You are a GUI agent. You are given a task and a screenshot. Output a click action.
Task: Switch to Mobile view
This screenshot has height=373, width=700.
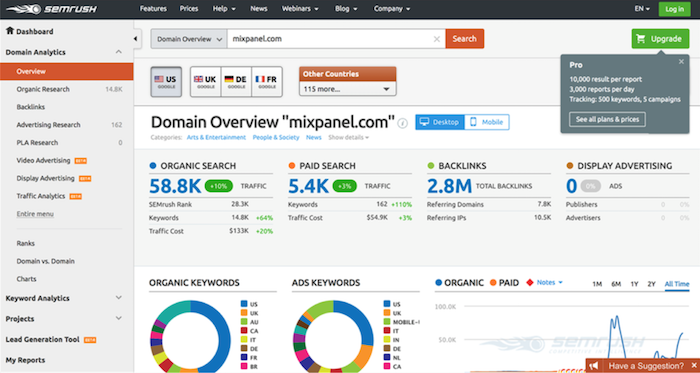point(487,122)
